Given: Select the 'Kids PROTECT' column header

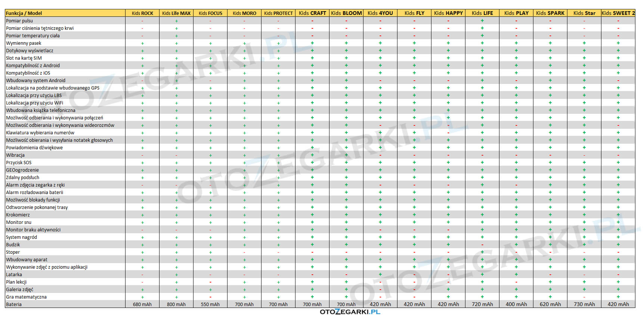Looking at the screenshot, I should click(x=278, y=13).
